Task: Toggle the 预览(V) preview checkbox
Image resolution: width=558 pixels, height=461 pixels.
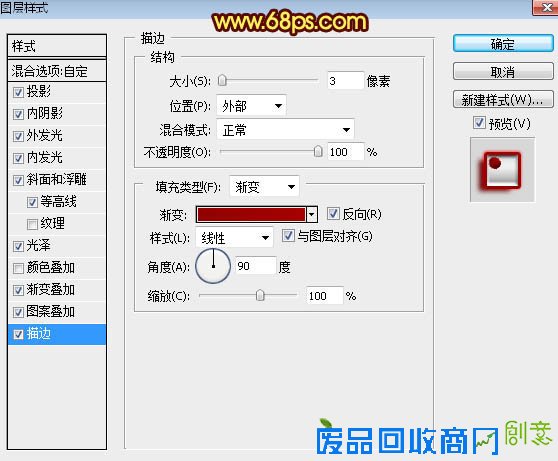Action: tap(479, 123)
